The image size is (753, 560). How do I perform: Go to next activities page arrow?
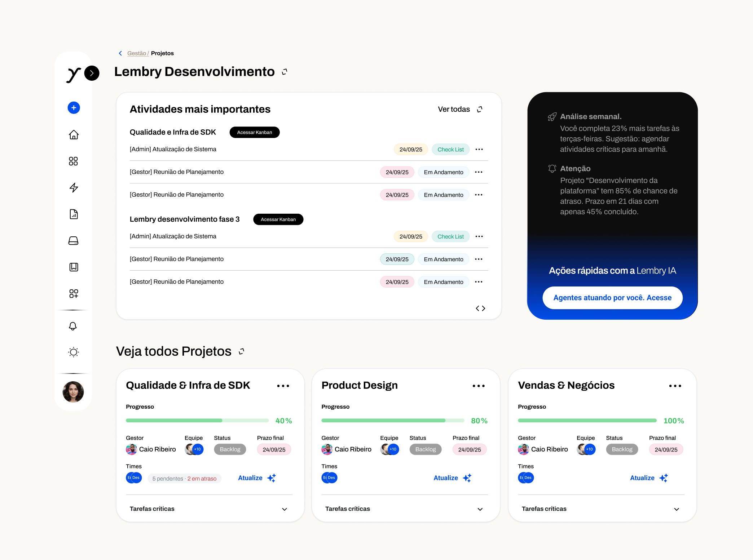pyautogui.click(x=484, y=308)
